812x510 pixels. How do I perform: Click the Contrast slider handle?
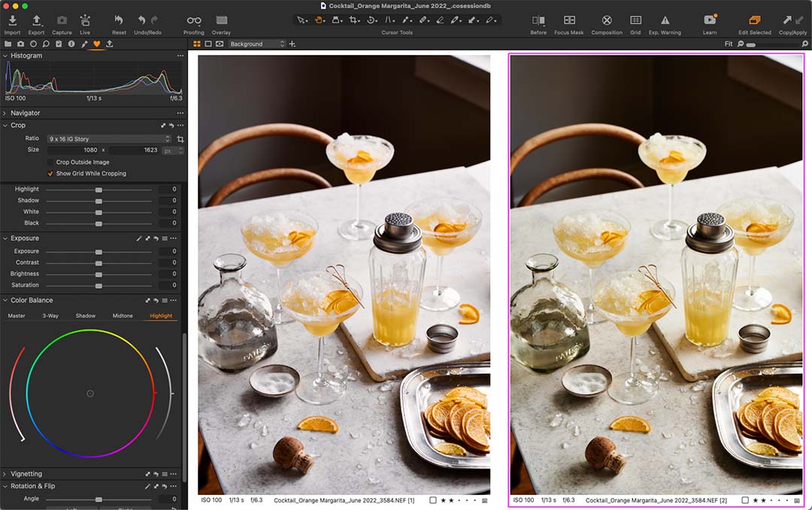pos(98,263)
